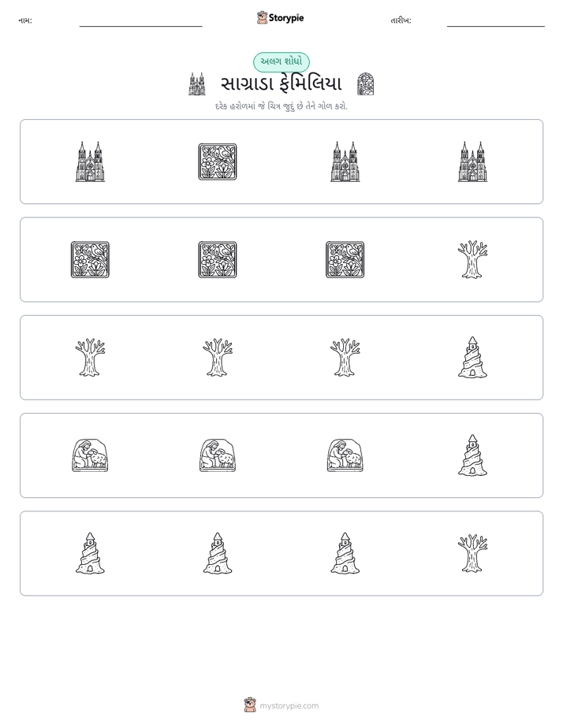The image size is (563, 728).
Task: Click the footer bear mascot icon
Action: tap(250, 705)
